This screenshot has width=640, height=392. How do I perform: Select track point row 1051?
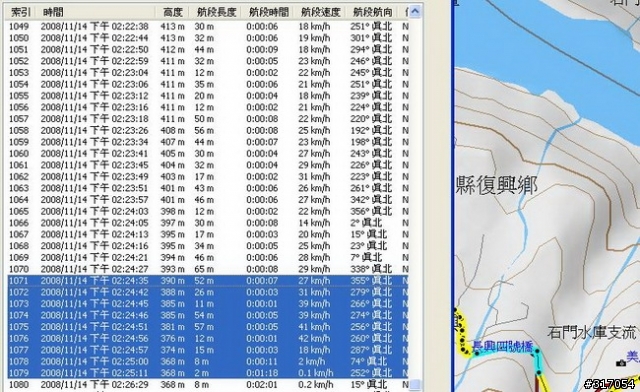pos(208,49)
